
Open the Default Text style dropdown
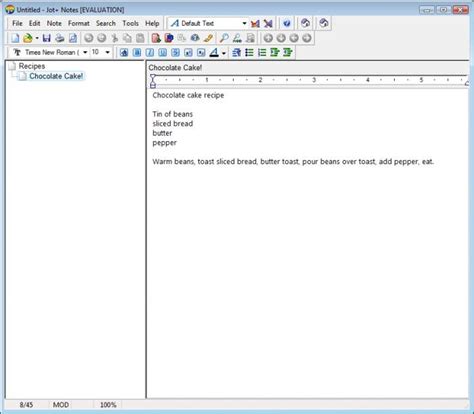[x=244, y=23]
